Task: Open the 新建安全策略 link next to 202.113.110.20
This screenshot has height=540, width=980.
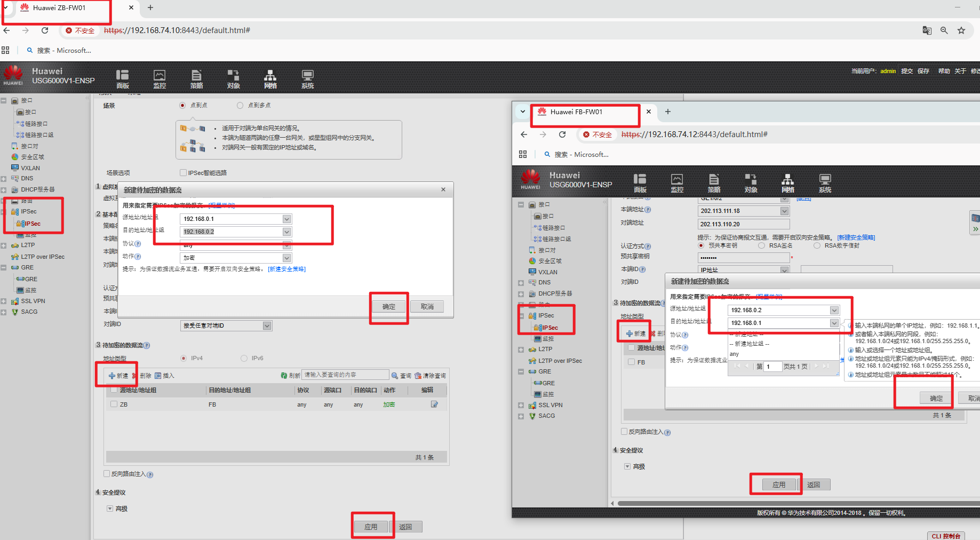Action: [x=856, y=237]
